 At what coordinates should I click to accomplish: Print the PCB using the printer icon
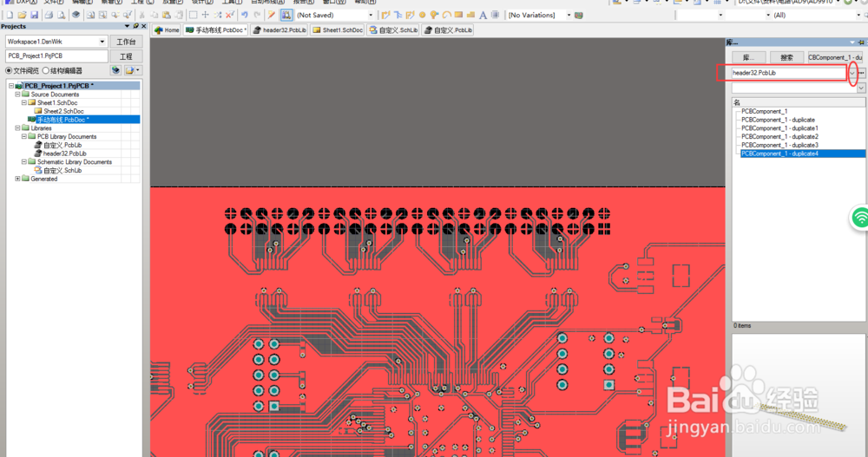[x=49, y=15]
